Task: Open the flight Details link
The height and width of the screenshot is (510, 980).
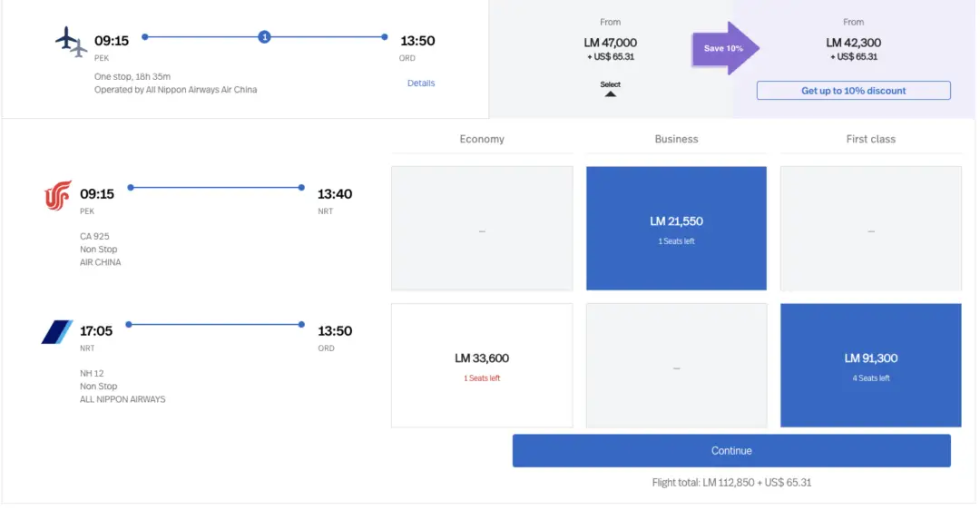Action: 421,83
